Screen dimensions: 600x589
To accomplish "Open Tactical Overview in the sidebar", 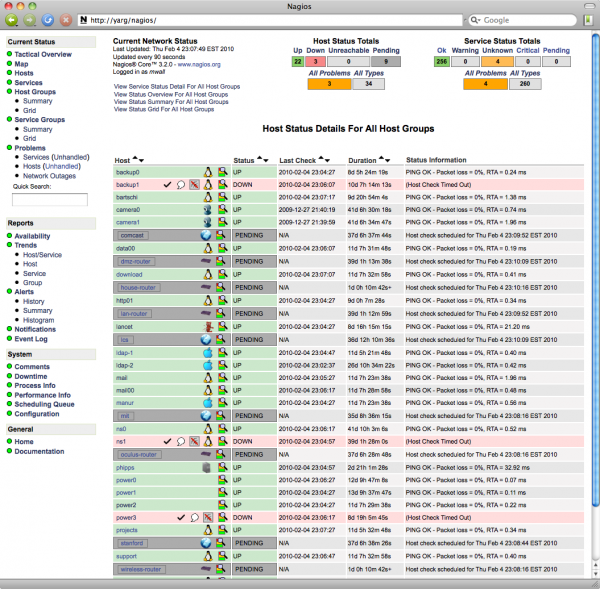I will 43,54.
